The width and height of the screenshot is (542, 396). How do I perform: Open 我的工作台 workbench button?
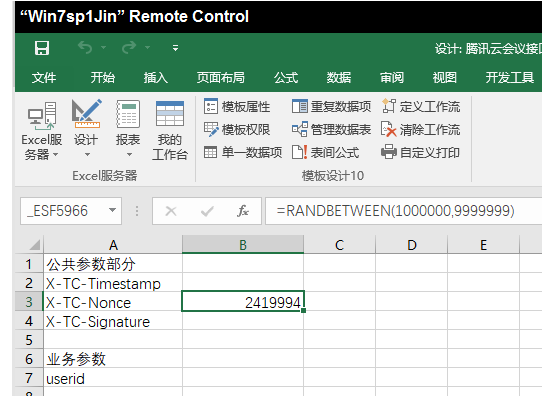170,131
